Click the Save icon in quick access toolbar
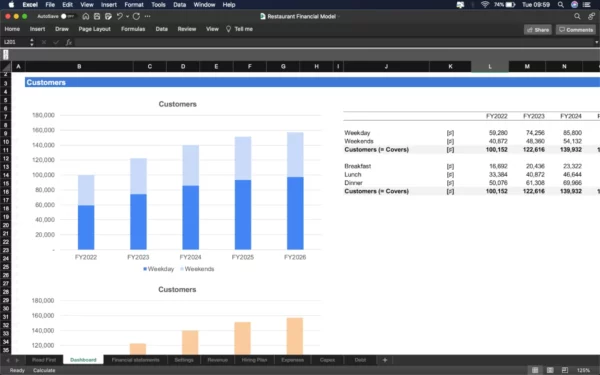The width and height of the screenshot is (600, 375). (97, 16)
